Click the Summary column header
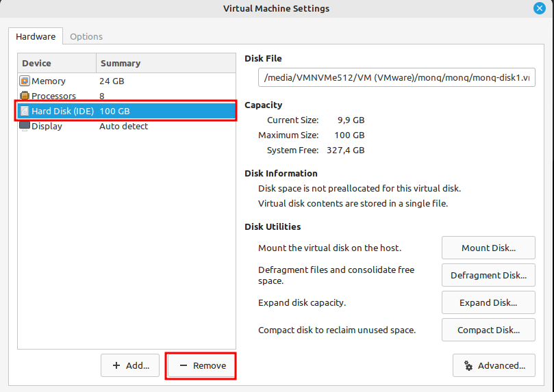 pos(166,63)
